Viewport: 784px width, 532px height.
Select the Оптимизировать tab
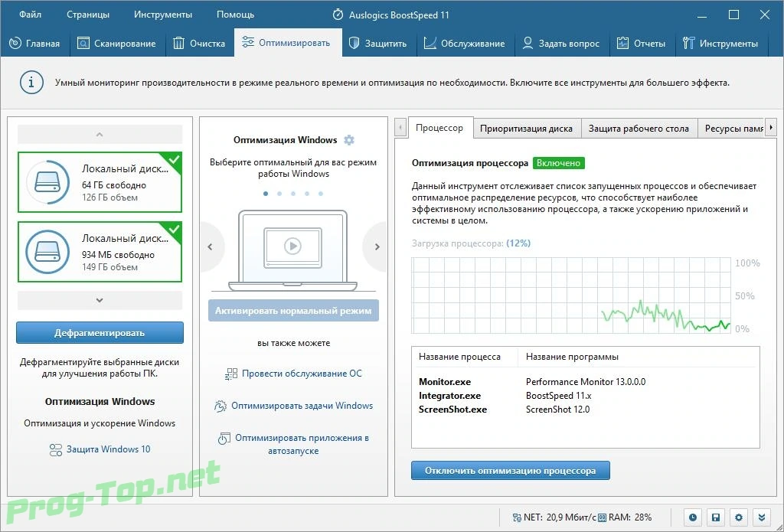tap(288, 43)
